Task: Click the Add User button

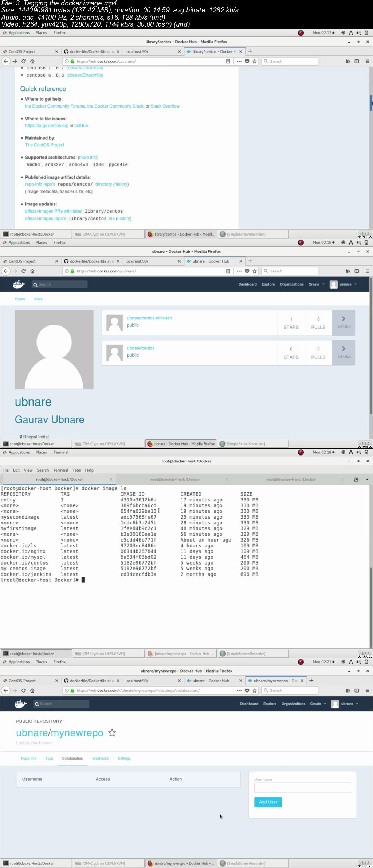Action: 268,802
